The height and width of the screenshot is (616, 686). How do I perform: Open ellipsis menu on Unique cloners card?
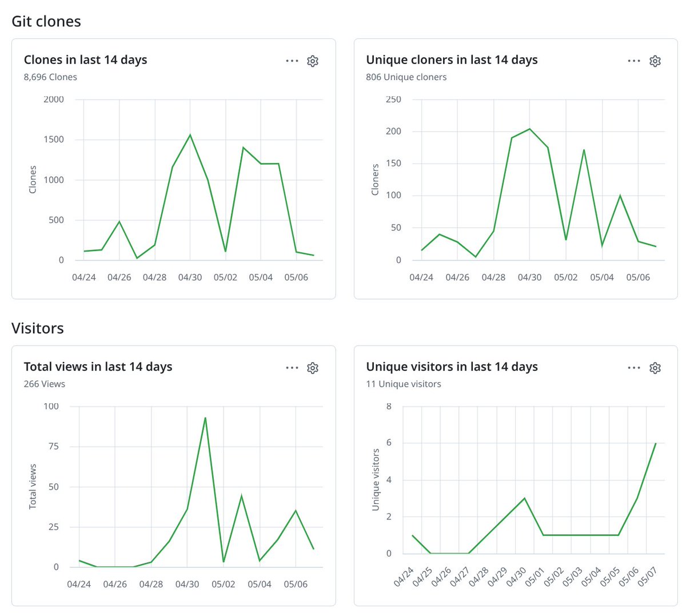click(x=634, y=61)
